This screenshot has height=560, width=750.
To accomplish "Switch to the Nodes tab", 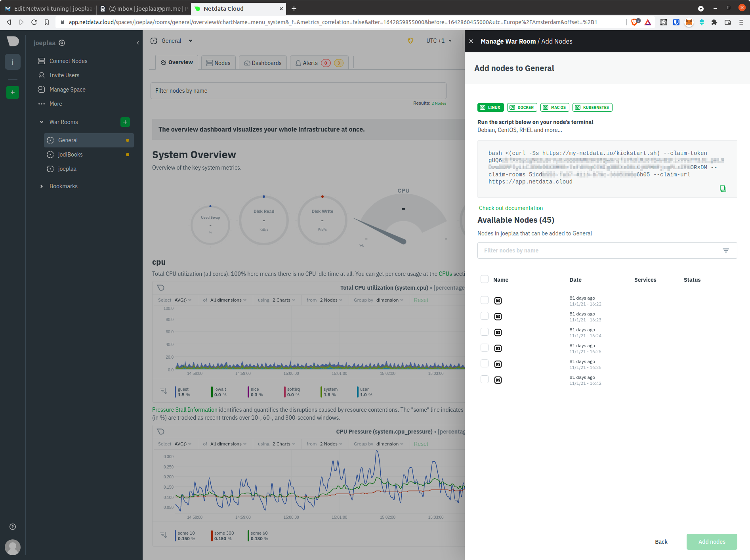I will (x=218, y=63).
